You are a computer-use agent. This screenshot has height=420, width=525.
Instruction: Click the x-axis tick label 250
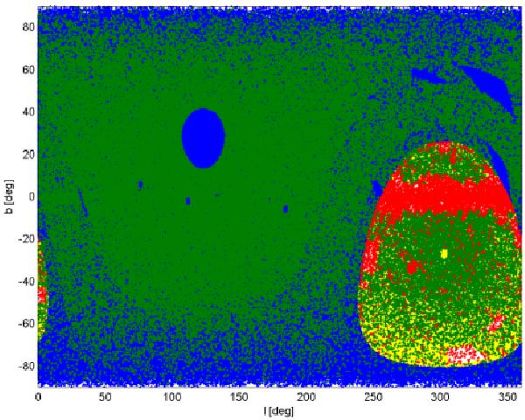click(374, 396)
